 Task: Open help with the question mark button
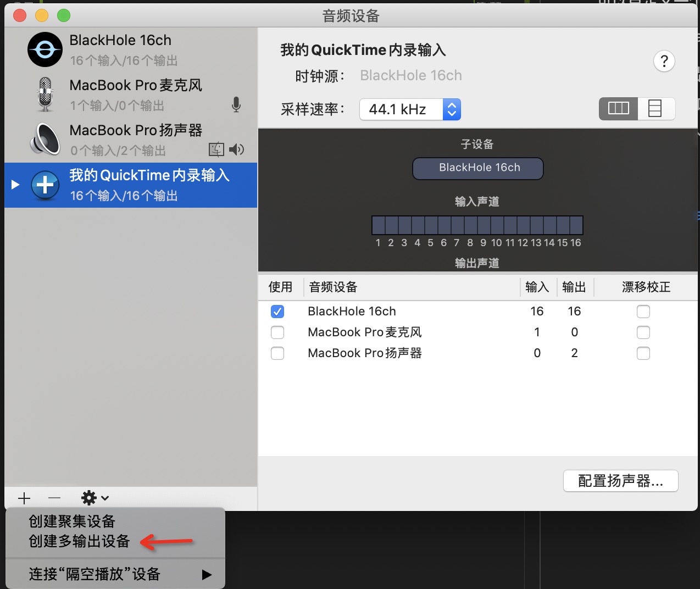(x=664, y=61)
